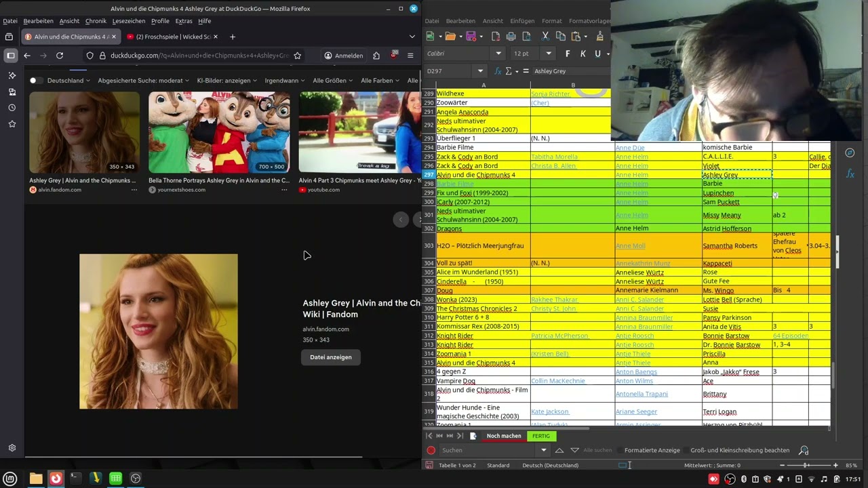
Task: Open the Irgendwann time filter dropdown
Action: pyautogui.click(x=285, y=81)
